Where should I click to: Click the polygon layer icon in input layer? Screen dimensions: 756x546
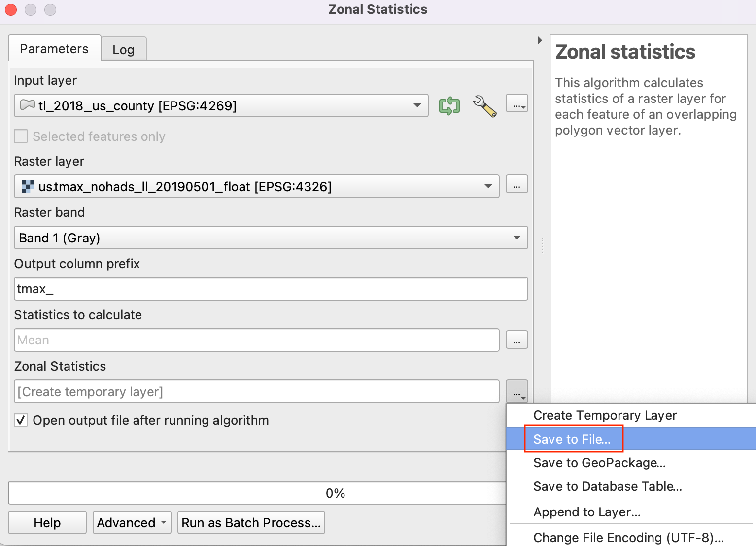coord(27,105)
